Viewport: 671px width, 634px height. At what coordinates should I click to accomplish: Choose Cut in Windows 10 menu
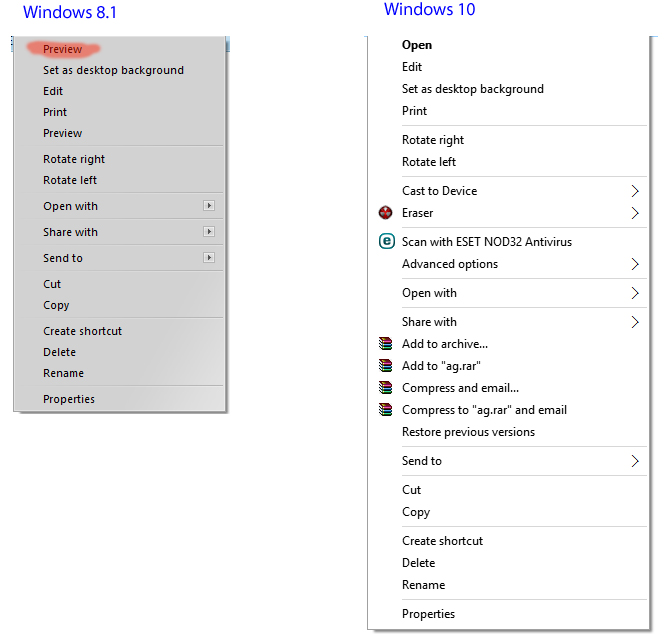coord(411,490)
